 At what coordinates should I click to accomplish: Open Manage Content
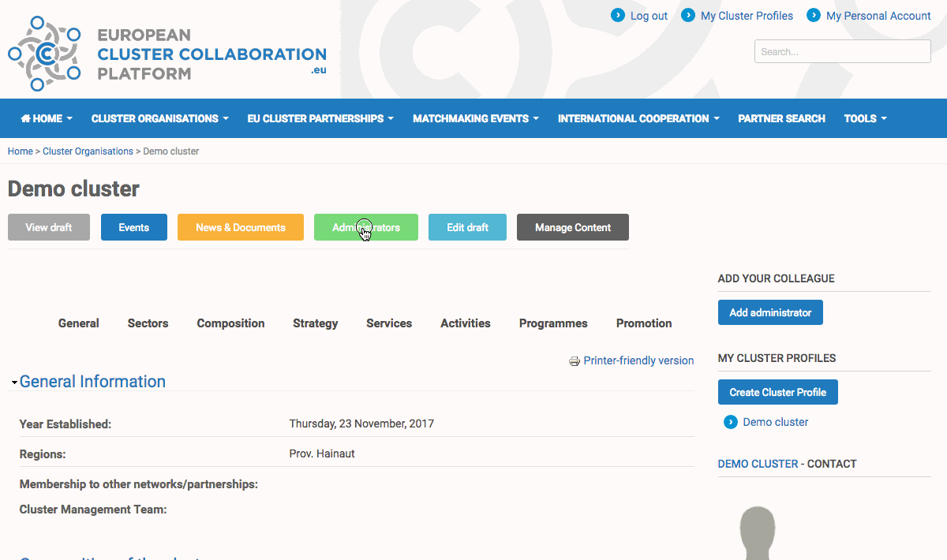click(x=573, y=227)
